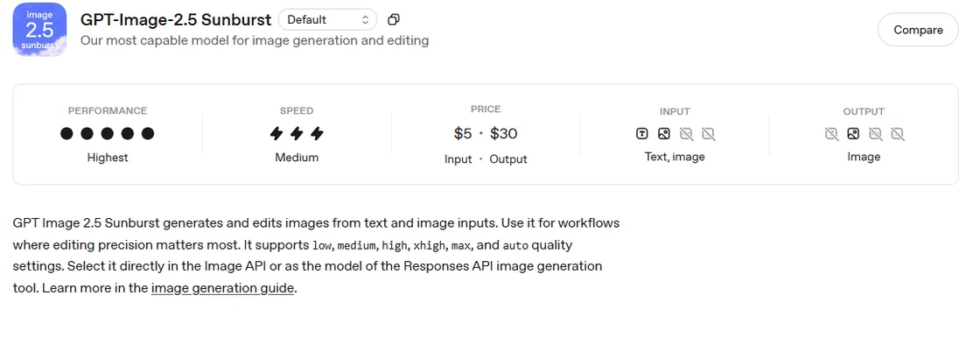Click the GPT-Image-2.5 Sunburst title

(x=176, y=19)
